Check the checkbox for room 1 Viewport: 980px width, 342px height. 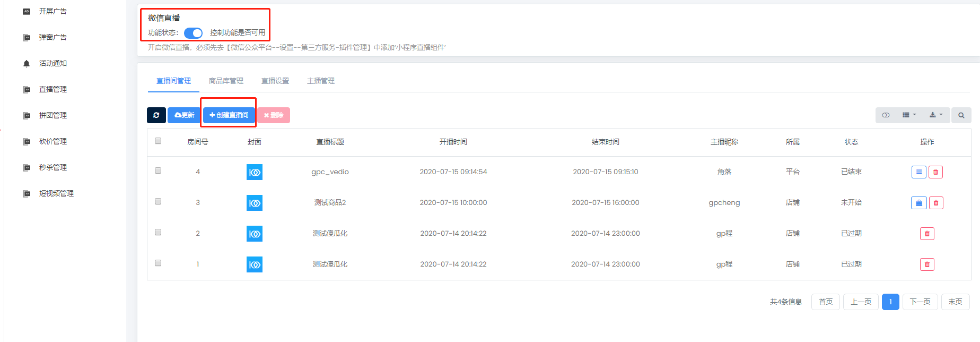(158, 263)
